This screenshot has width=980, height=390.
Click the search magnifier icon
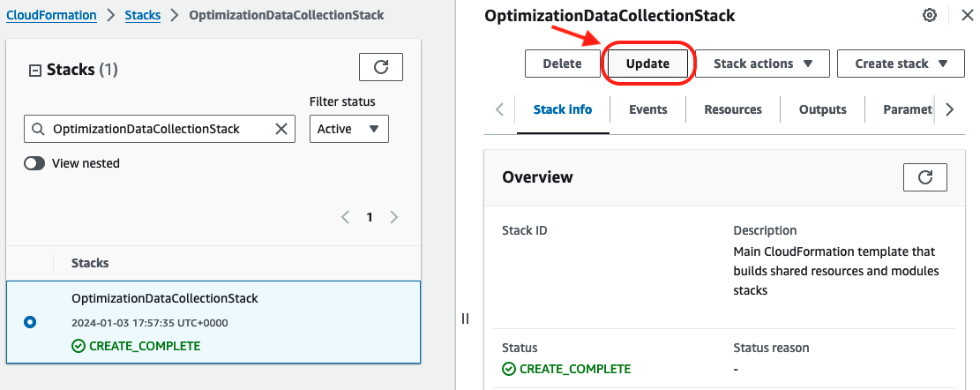coord(38,129)
